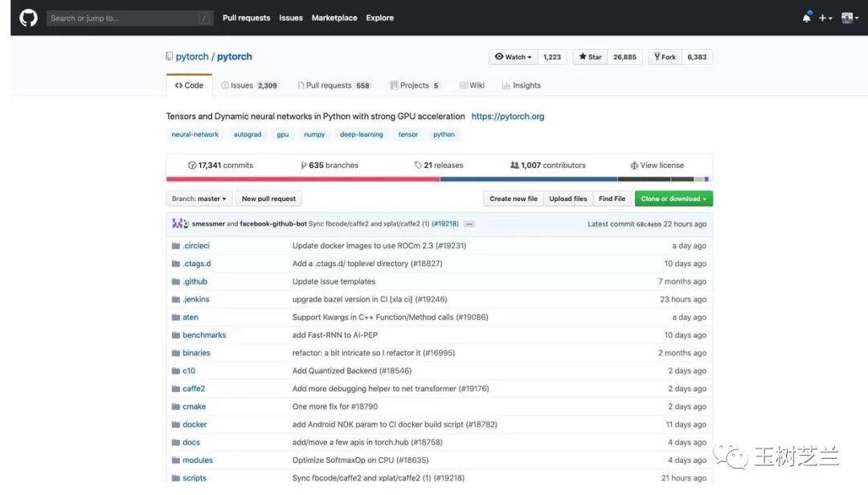The image size is (868, 495).
Task: Click Create new file button
Action: click(513, 198)
